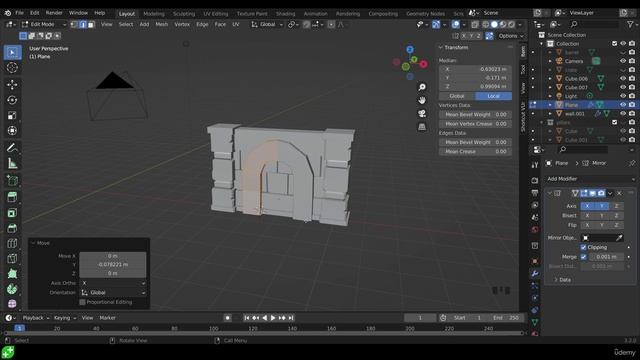Open the Axis Ortho dropdown
Image resolution: width=640 pixels, height=360 pixels.
click(x=113, y=283)
